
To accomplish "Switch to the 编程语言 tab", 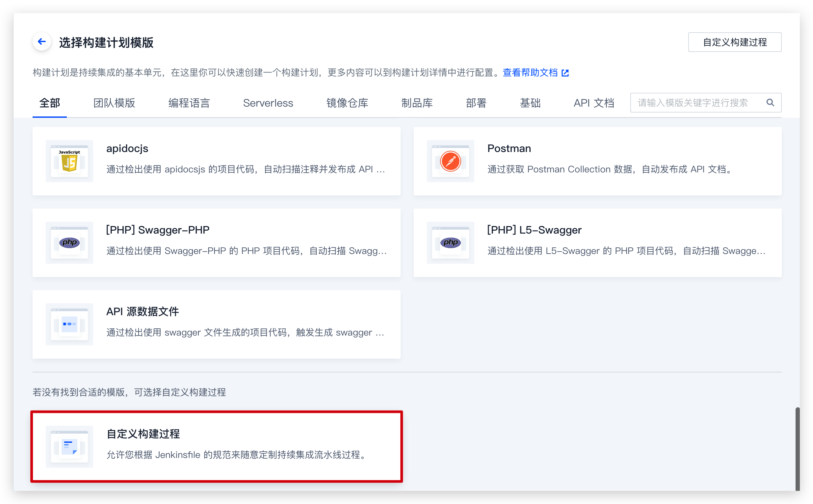I will [x=189, y=103].
